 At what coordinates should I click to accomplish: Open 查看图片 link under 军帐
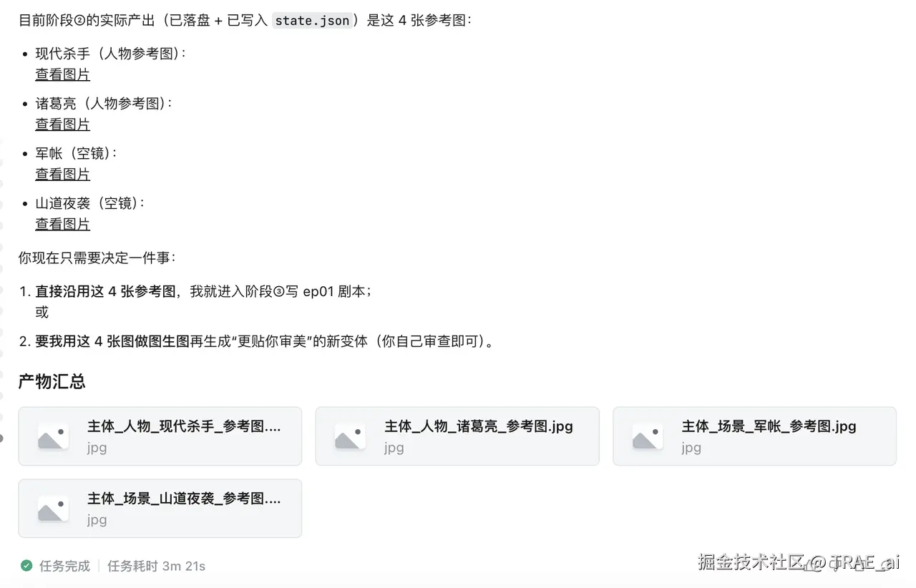coord(63,175)
